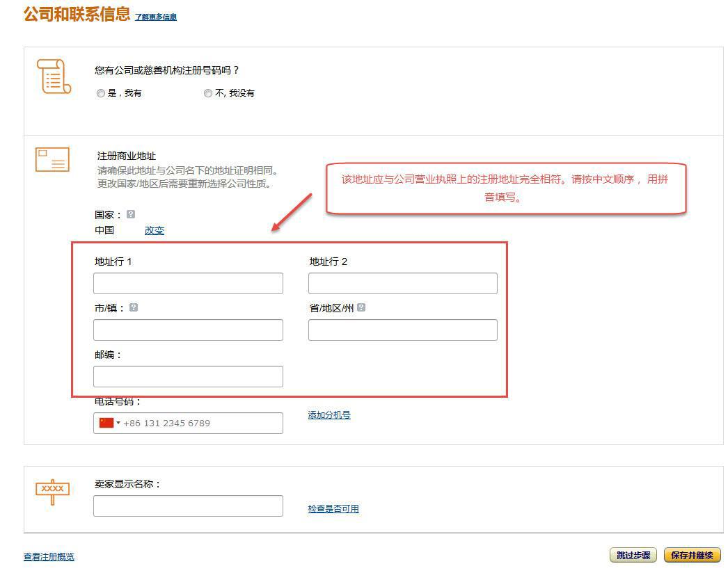Click the China flag icon in phone field

[x=105, y=422]
